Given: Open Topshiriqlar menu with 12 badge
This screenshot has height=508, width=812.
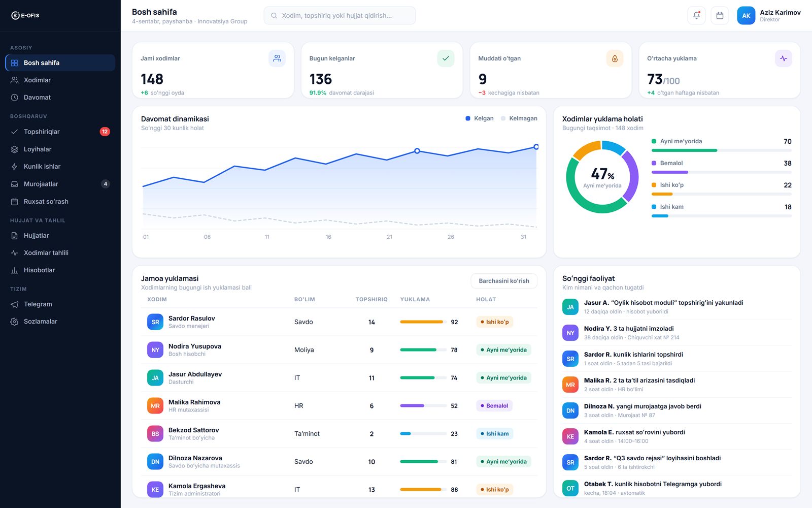Looking at the screenshot, I should 60,132.
